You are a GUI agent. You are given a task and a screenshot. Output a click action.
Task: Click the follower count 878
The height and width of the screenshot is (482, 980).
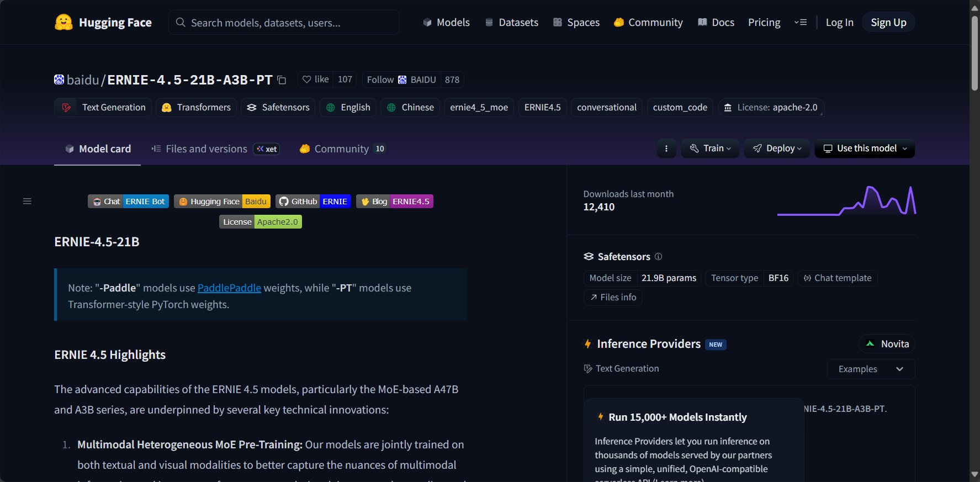[452, 80]
